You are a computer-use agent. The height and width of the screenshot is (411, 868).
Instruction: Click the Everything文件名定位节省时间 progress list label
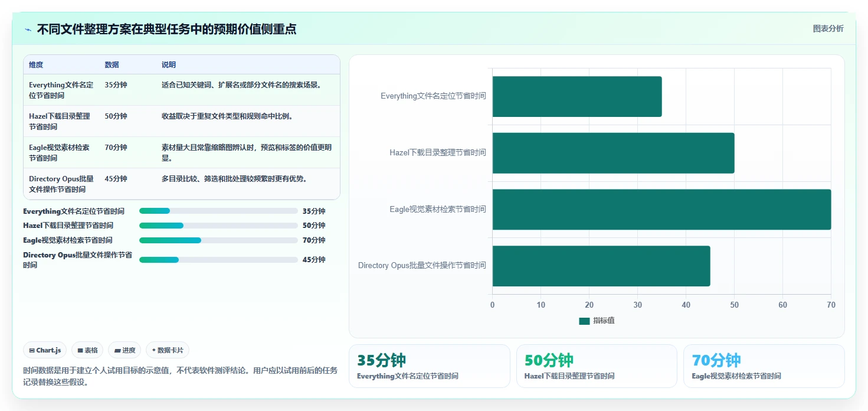(x=74, y=211)
